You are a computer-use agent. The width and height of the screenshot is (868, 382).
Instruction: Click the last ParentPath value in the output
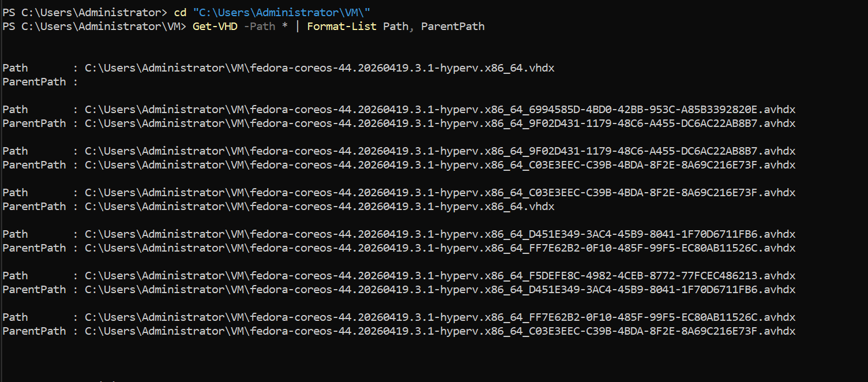pos(440,331)
